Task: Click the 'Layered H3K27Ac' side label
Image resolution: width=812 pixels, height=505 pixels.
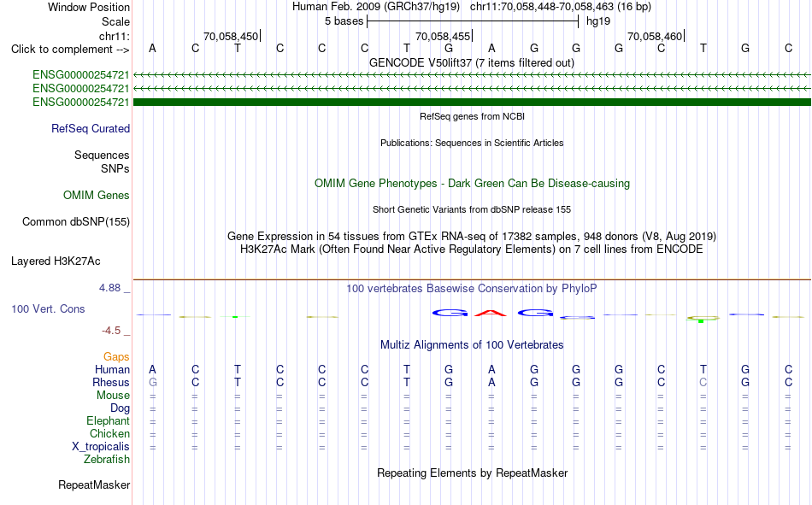Action: pos(56,261)
